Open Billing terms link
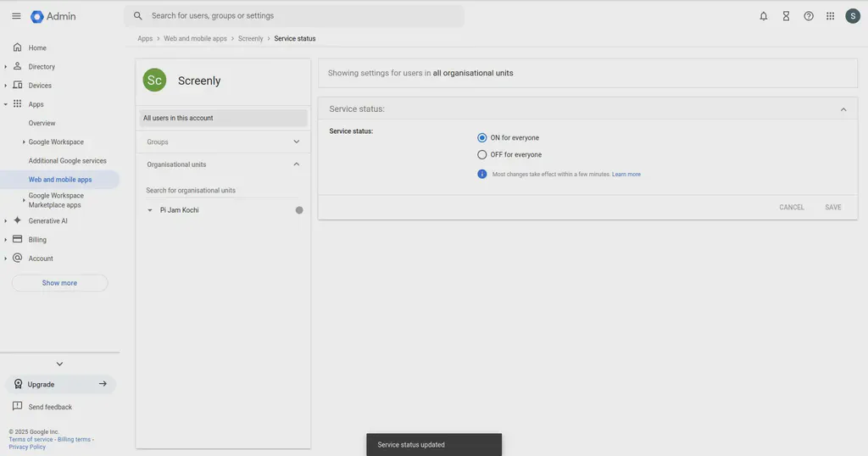Viewport: 868px width, 456px height. point(75,439)
